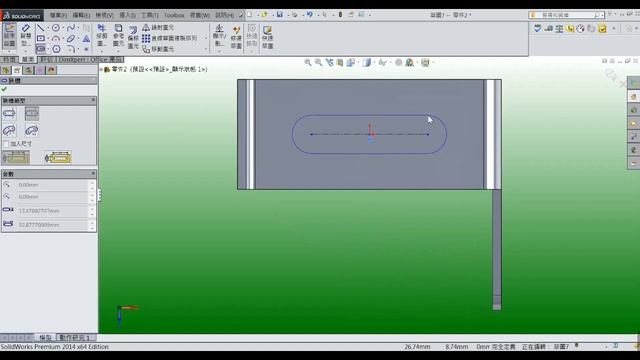Open the Display Style dropdown
The width and height of the screenshot is (640, 360).
pos(373,62)
